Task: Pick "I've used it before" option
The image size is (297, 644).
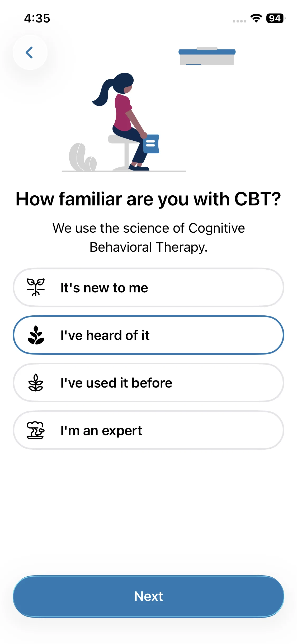Action: 148,383
